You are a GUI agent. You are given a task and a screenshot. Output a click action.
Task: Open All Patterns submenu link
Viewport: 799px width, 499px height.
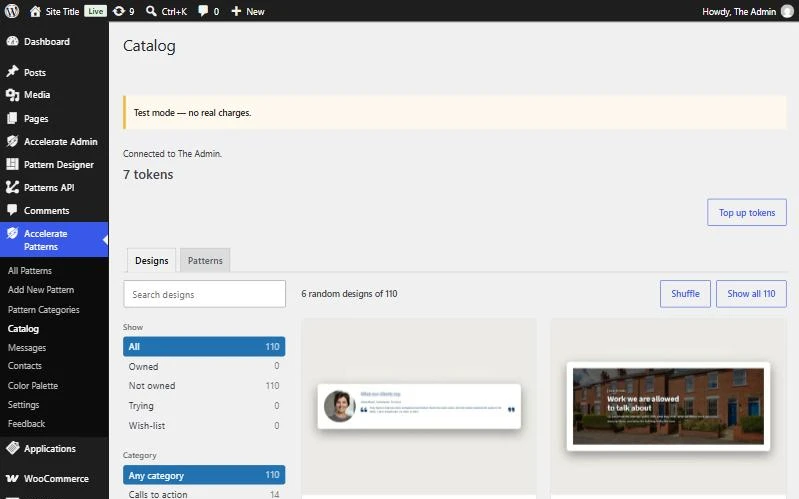[30, 271]
